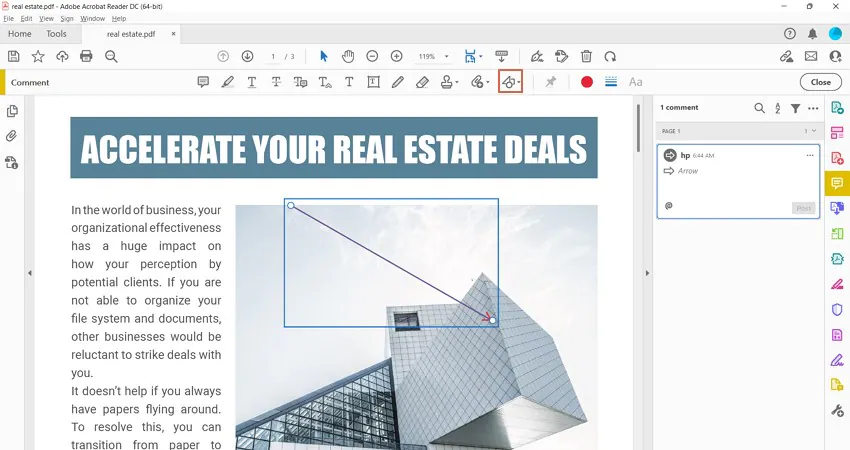Collapse the left navigation pane

(30, 273)
